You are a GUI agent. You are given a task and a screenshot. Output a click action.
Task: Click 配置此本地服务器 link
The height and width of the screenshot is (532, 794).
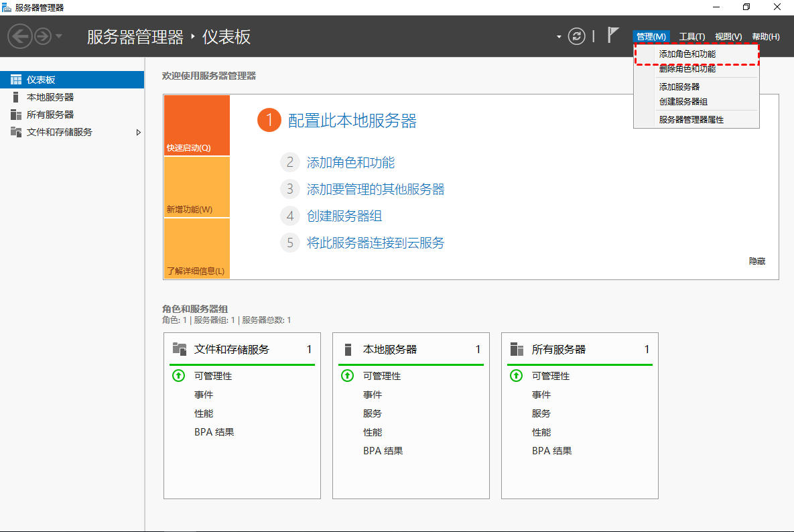(352, 121)
